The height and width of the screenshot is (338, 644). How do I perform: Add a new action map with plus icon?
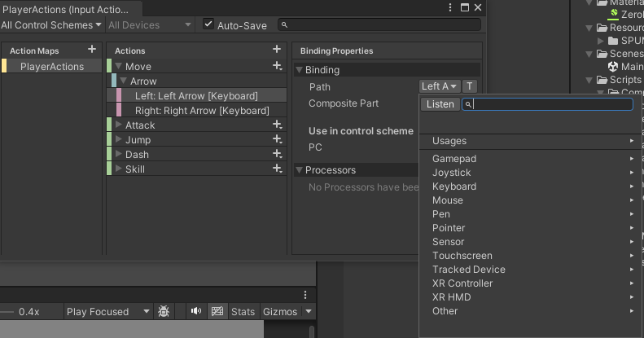(92, 50)
